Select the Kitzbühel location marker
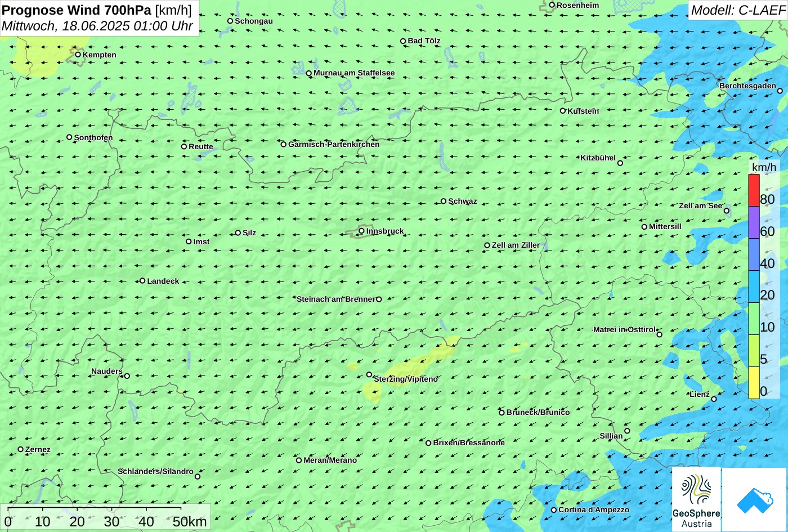788x532 pixels. 620,163
